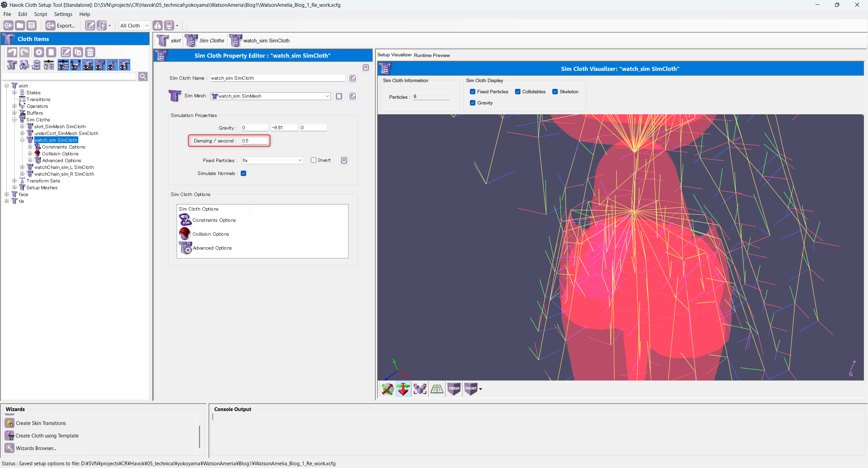Open the Wizards Browser... link

tap(31, 448)
